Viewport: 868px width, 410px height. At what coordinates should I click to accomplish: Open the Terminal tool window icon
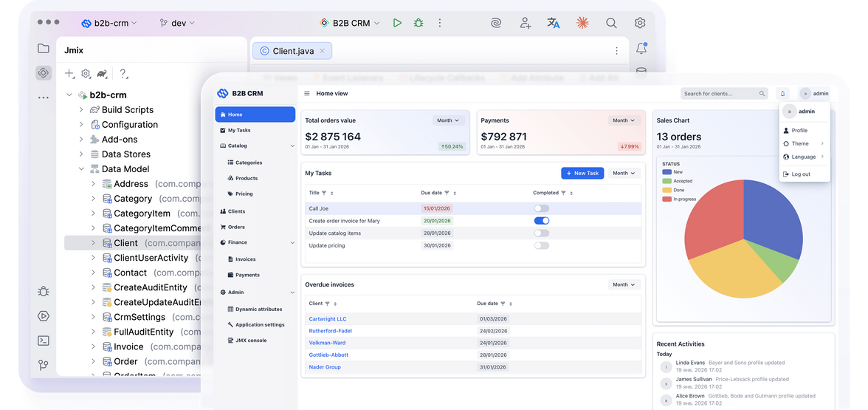(44, 341)
